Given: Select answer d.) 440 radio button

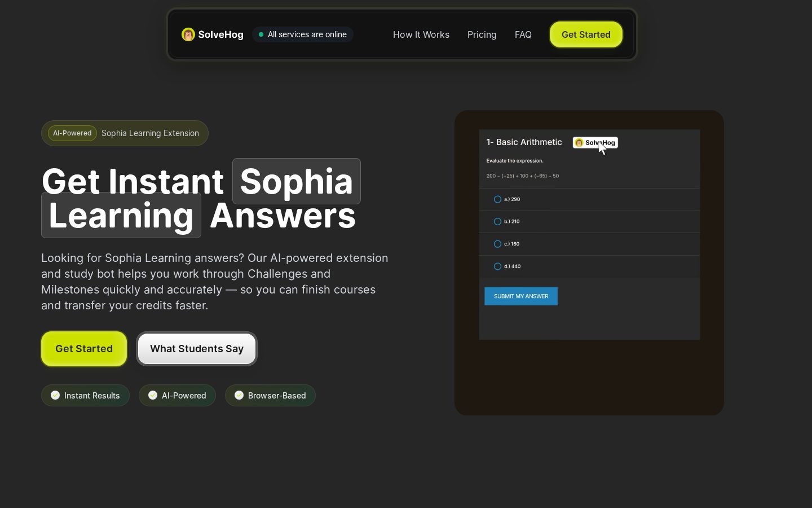Looking at the screenshot, I should 497,266.
